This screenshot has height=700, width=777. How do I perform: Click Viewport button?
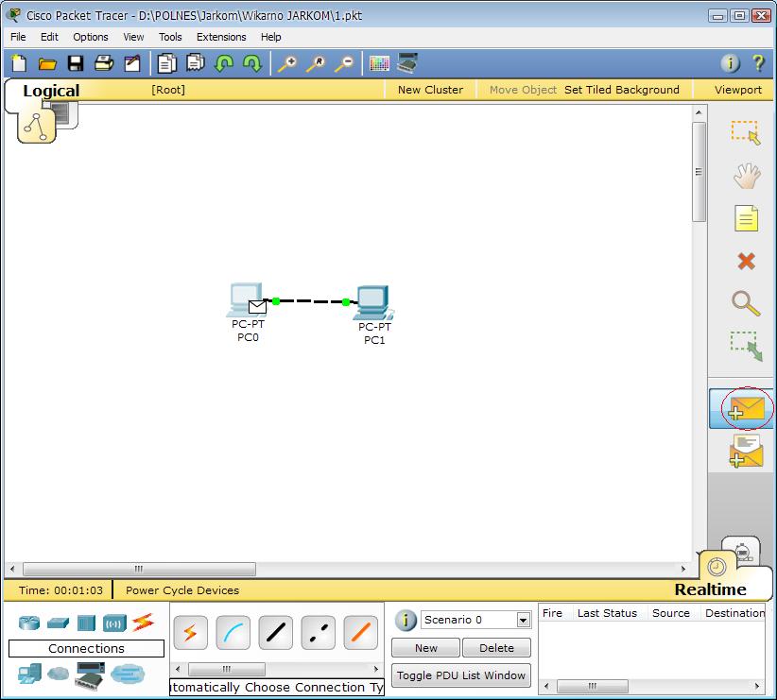click(738, 90)
